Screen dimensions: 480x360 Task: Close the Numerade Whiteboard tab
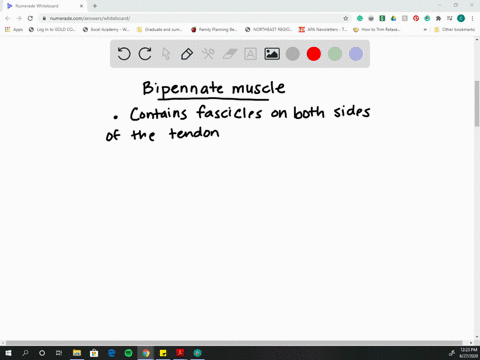(x=81, y=6)
